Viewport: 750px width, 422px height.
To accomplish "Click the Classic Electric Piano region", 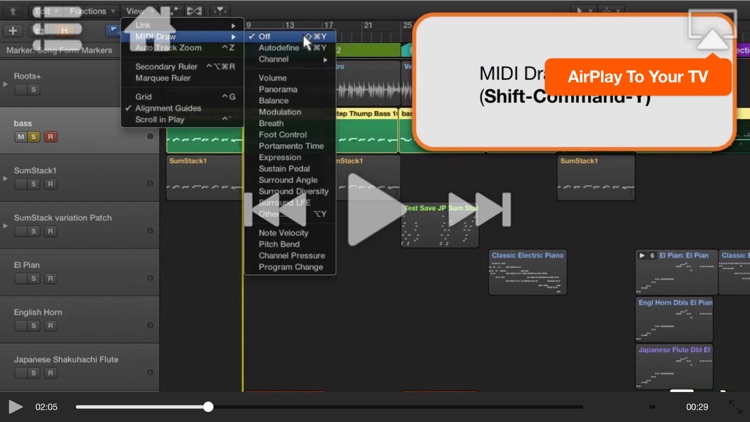I will tap(528, 272).
